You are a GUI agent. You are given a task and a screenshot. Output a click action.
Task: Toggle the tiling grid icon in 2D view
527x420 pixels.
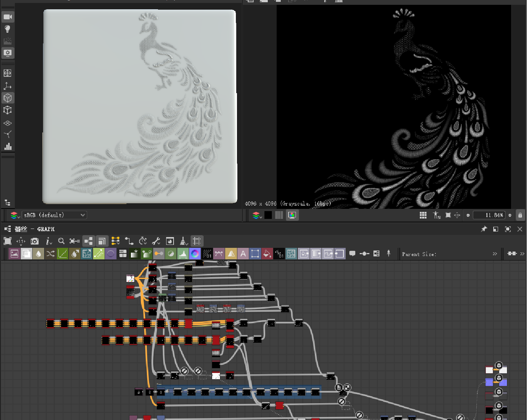[x=423, y=215]
